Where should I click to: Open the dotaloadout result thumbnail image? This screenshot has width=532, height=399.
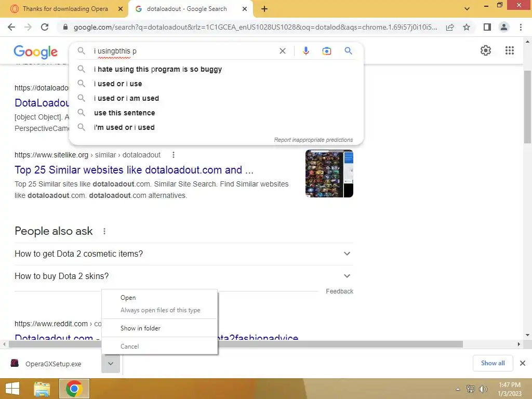point(329,174)
